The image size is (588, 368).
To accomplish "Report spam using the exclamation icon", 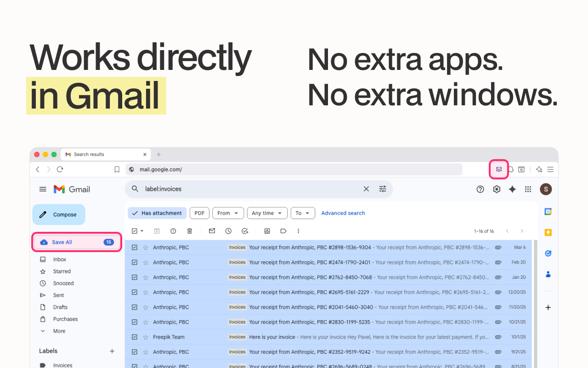I will pyautogui.click(x=173, y=231).
